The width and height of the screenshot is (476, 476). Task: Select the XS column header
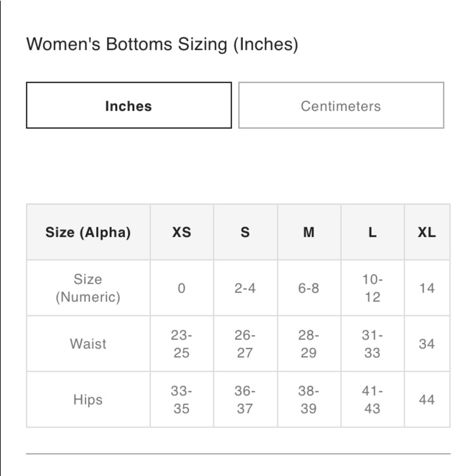tap(181, 232)
